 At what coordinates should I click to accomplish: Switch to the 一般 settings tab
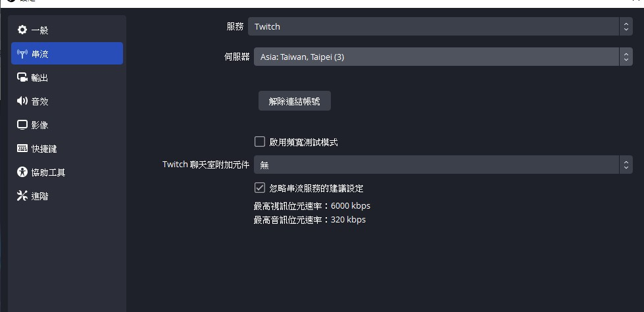pos(67,30)
